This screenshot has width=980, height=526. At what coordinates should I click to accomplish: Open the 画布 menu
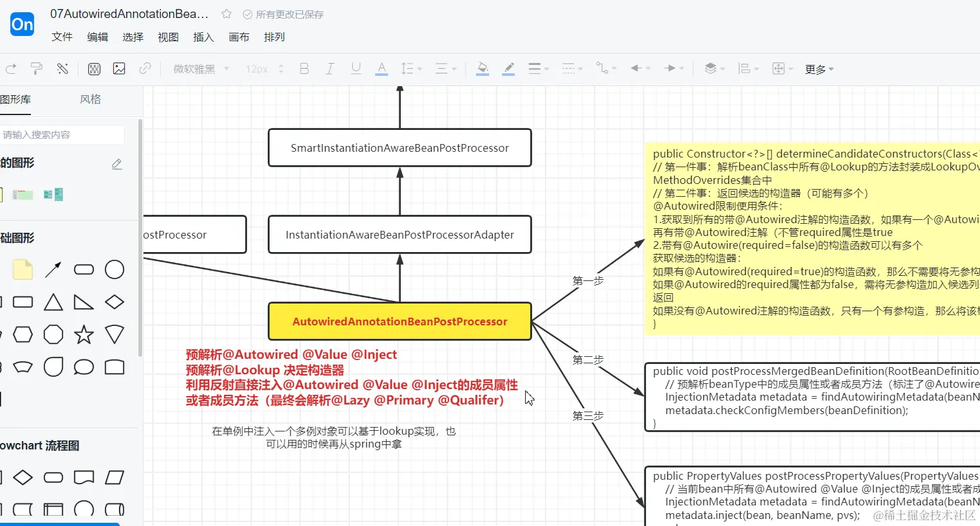point(239,37)
